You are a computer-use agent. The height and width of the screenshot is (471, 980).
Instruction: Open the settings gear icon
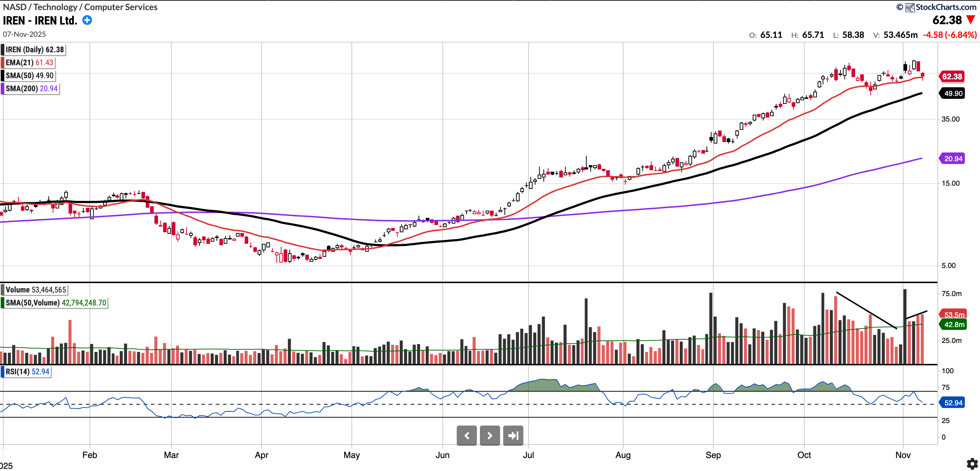tap(972, 463)
